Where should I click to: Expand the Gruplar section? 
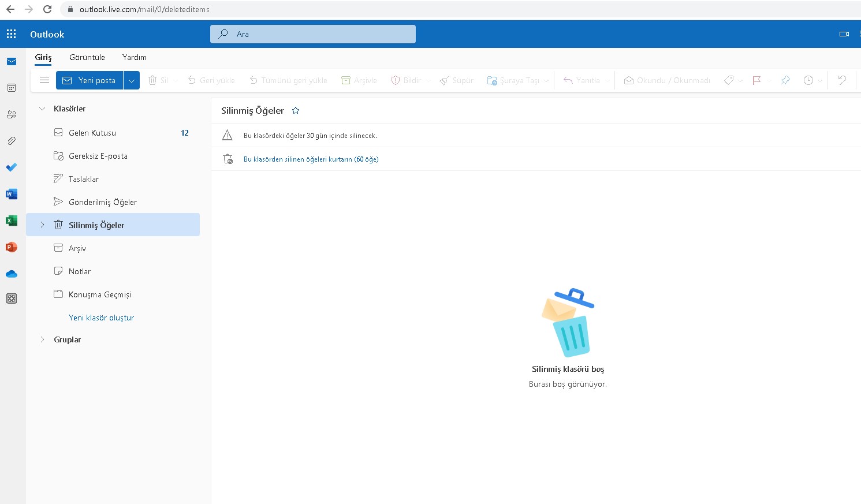[x=42, y=339]
